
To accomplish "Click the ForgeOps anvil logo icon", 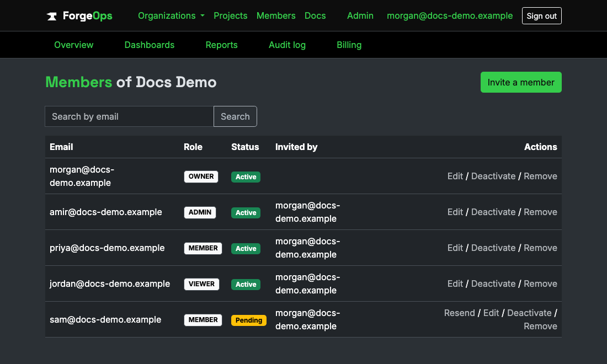I will [51, 16].
